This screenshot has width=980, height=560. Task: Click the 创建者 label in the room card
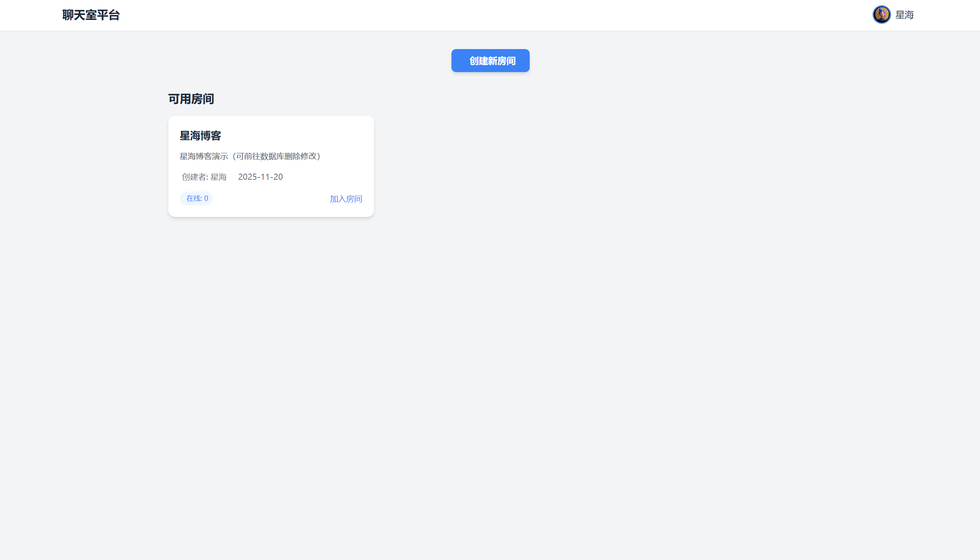tap(194, 177)
